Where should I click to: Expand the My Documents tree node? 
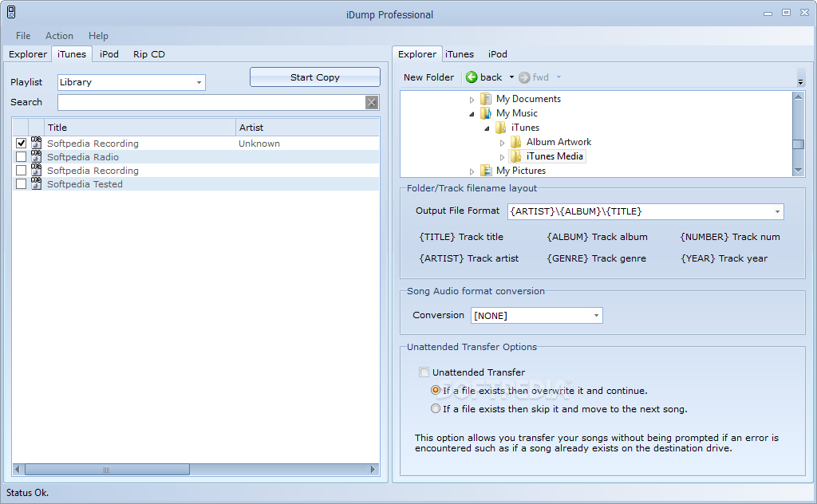click(x=472, y=100)
